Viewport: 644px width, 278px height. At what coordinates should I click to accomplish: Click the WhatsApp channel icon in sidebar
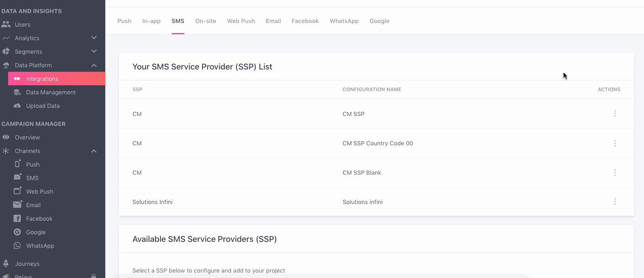(x=17, y=246)
